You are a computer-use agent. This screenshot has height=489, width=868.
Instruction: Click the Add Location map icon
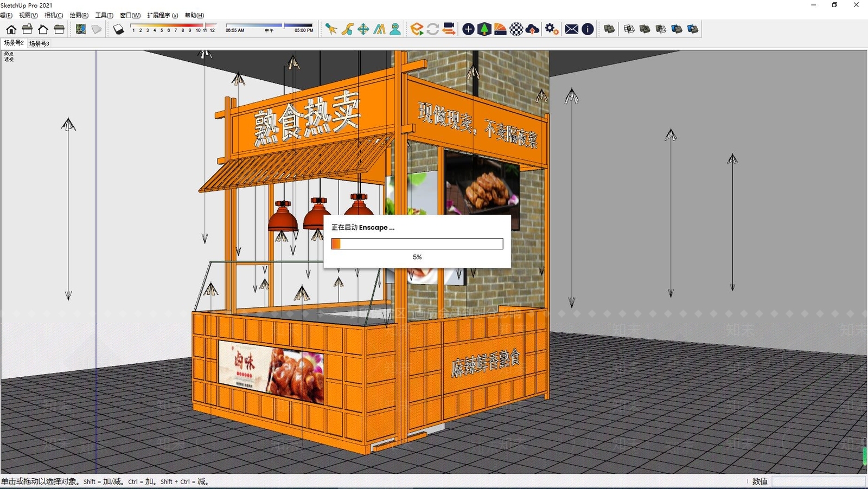coord(81,29)
